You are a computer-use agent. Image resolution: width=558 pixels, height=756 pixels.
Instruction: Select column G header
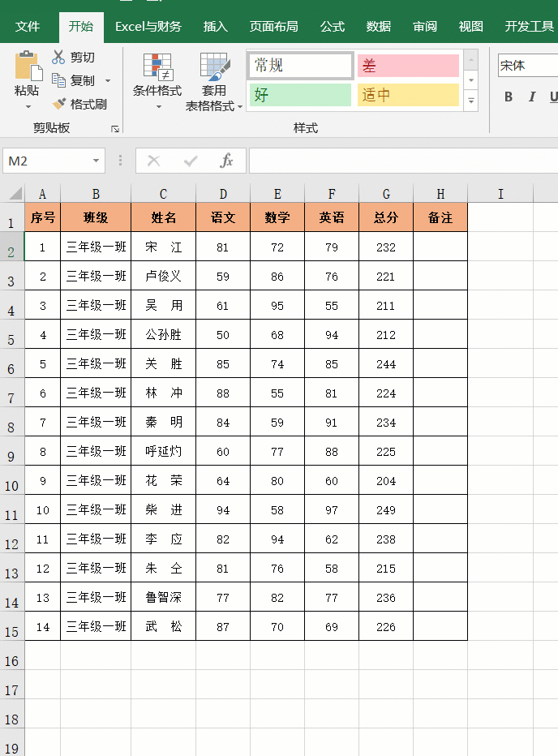click(386, 194)
